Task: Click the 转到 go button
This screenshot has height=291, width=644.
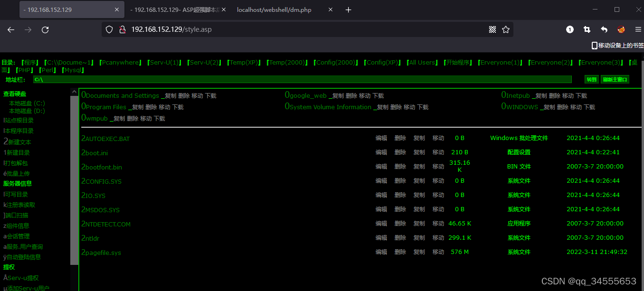Action: point(591,79)
